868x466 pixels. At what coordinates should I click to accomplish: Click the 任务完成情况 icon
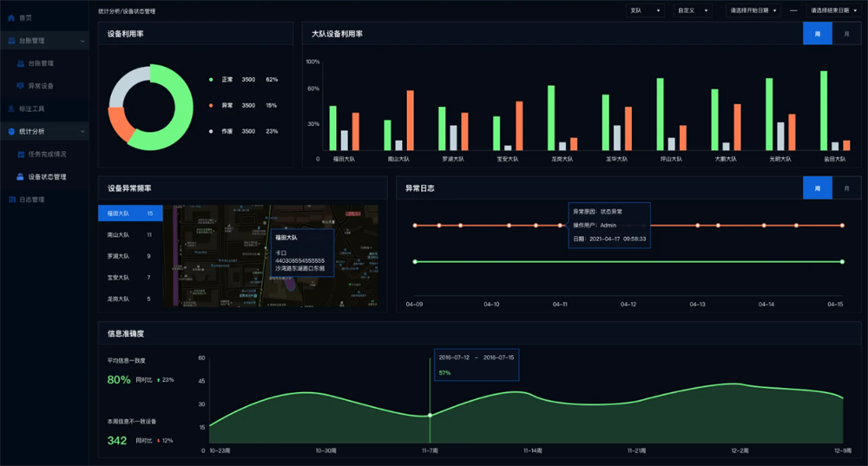21,154
